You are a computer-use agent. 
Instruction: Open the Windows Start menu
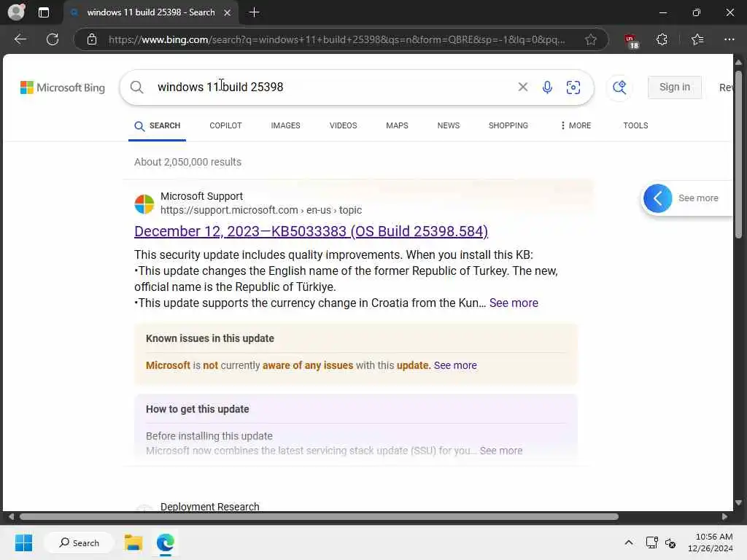coord(23,542)
